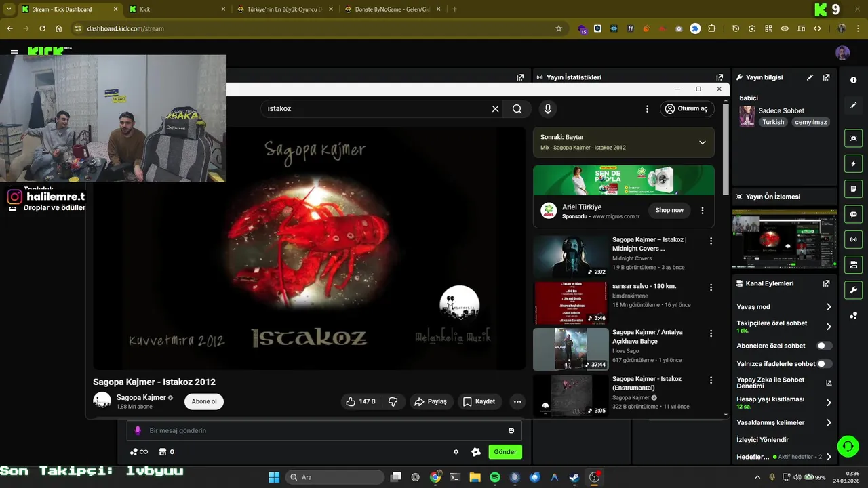Switch to the Stream - Kick Dashboard tab
The image size is (868, 488).
click(68, 9)
